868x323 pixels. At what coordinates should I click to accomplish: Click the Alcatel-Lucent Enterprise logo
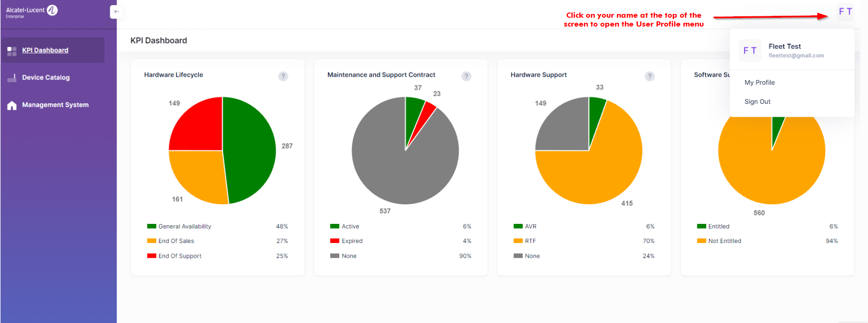pos(32,12)
